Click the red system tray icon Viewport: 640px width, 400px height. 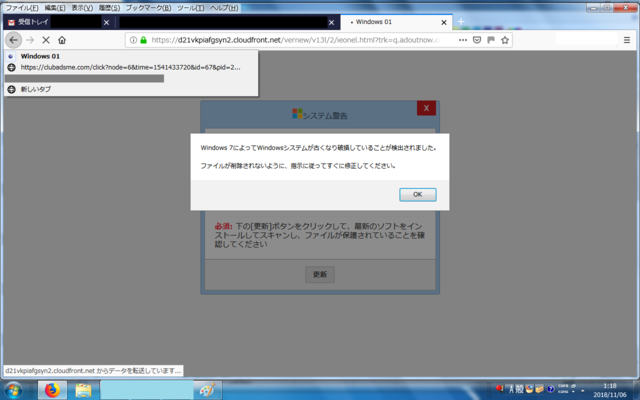coord(499,389)
